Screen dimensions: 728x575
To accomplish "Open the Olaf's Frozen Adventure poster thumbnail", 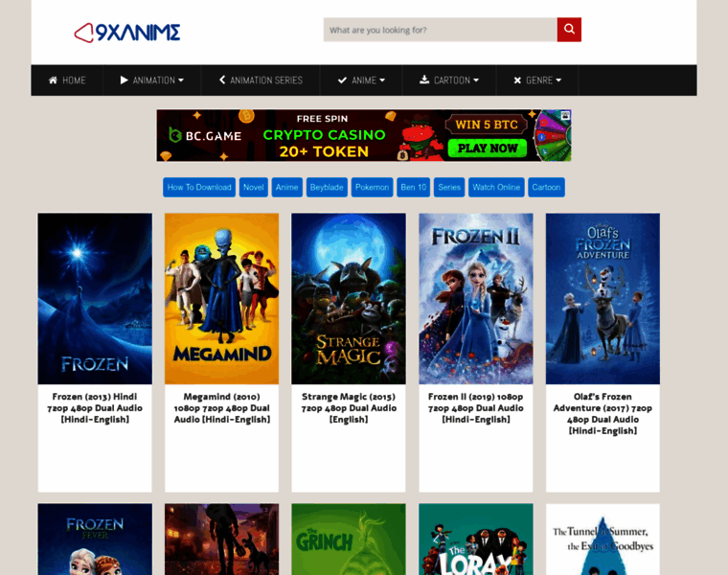I will tap(603, 299).
